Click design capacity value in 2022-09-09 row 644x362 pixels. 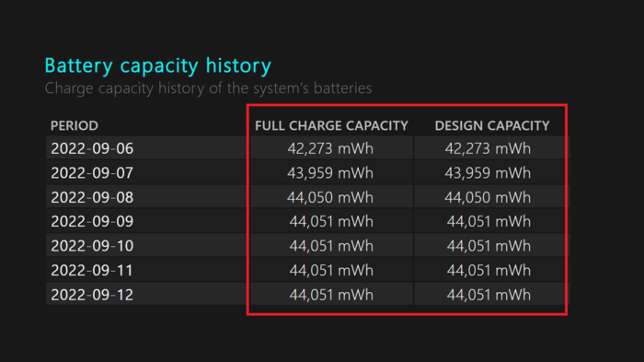[x=489, y=221]
